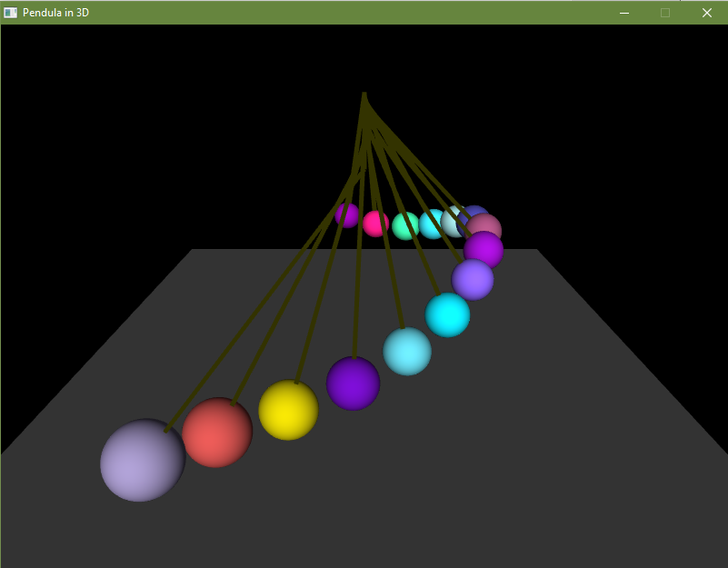Click the small purple sphere at back-left end

tap(346, 216)
